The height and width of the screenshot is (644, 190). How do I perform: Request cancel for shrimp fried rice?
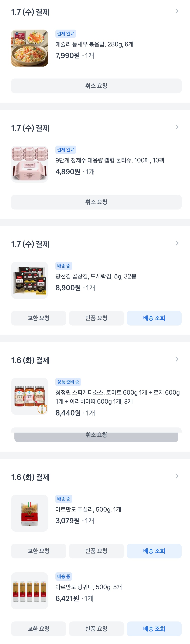[x=96, y=86]
